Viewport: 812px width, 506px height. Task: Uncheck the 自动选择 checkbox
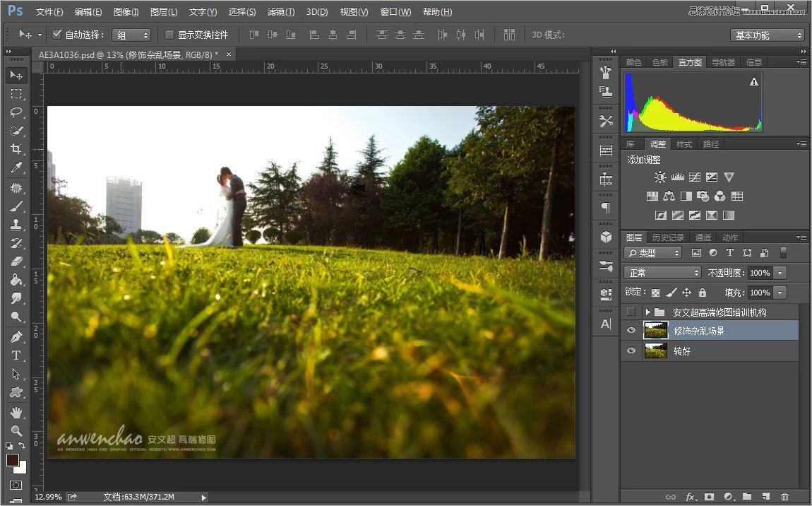click(x=58, y=35)
